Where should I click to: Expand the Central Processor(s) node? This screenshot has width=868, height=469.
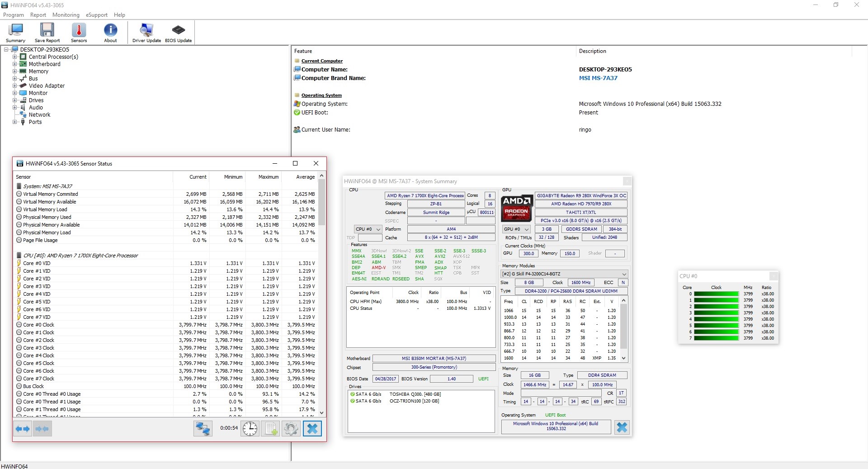point(15,57)
